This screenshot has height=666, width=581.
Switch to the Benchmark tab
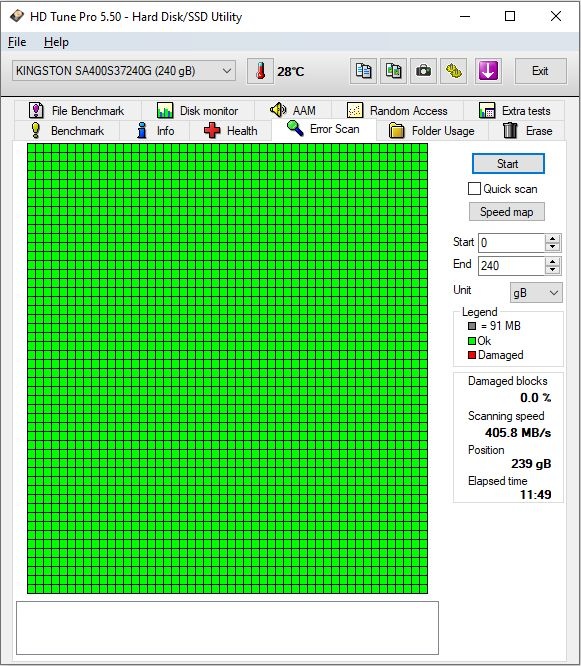[x=67, y=130]
